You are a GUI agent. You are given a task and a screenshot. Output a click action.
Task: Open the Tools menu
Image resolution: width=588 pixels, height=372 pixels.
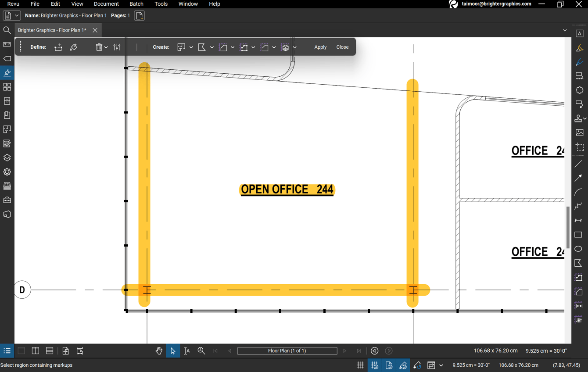coord(161,4)
